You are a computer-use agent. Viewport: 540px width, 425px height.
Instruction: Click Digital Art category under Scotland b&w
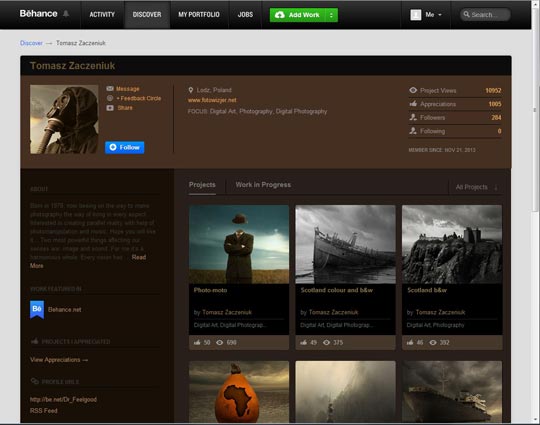click(418, 325)
